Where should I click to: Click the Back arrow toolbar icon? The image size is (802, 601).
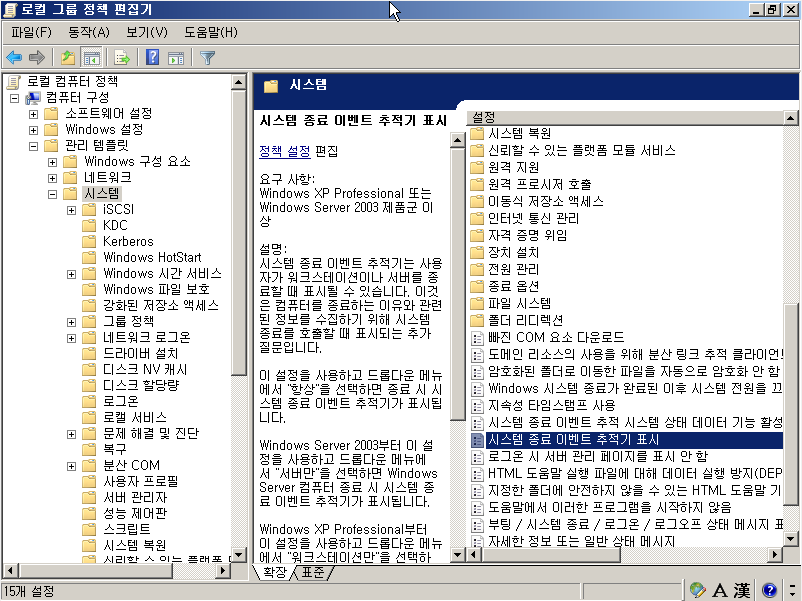pyautogui.click(x=14, y=58)
